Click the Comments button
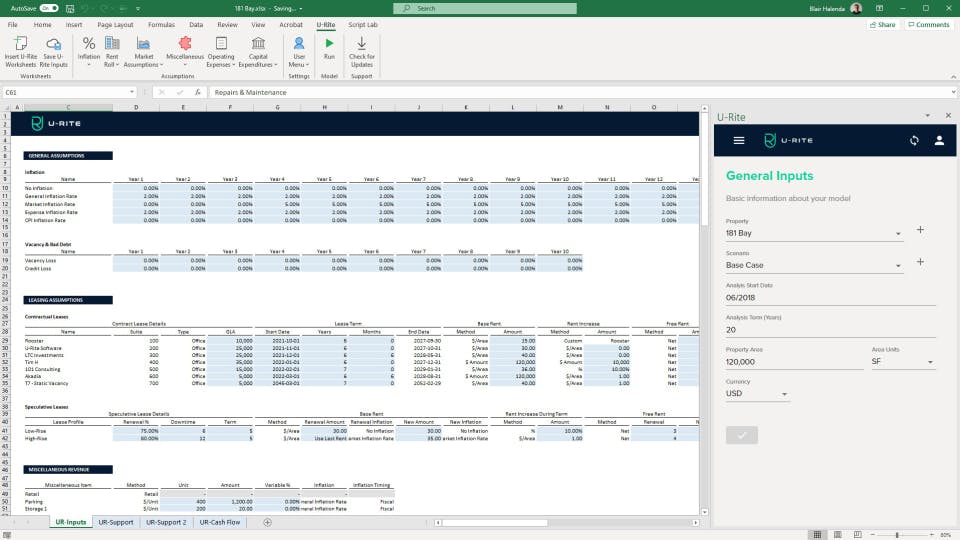Viewport: 960px width, 540px height. [x=929, y=24]
